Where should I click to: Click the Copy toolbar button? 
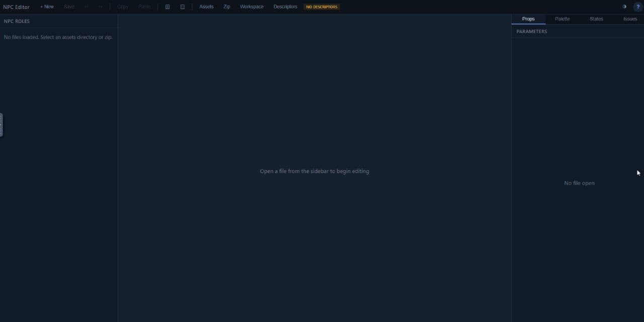click(x=123, y=7)
